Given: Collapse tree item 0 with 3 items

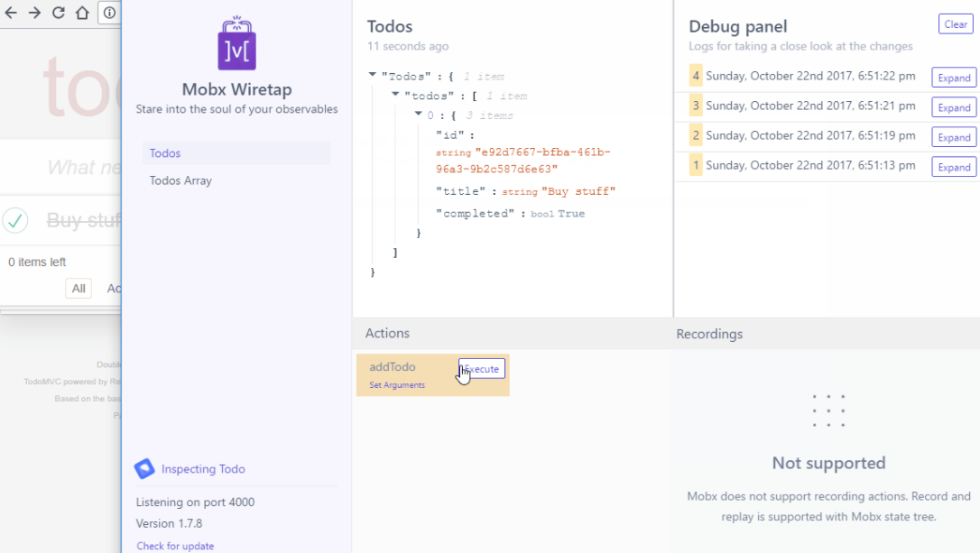Looking at the screenshot, I should coord(416,115).
